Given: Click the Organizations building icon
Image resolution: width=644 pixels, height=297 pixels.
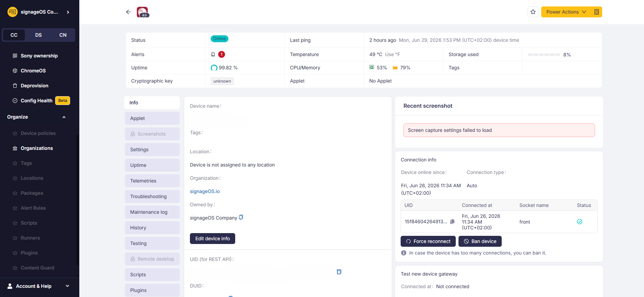Looking at the screenshot, I should [15, 148].
